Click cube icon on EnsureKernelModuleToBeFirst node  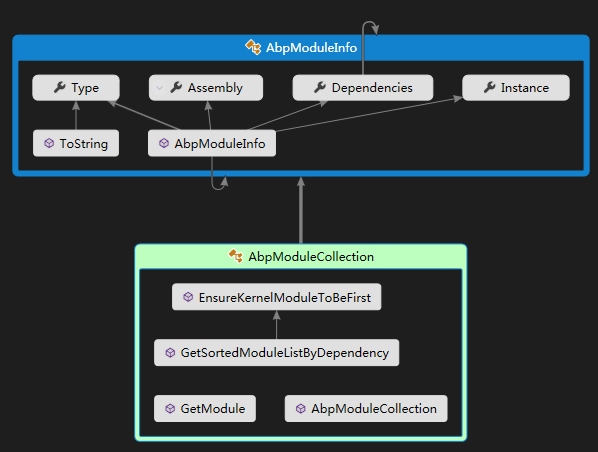[x=188, y=297]
